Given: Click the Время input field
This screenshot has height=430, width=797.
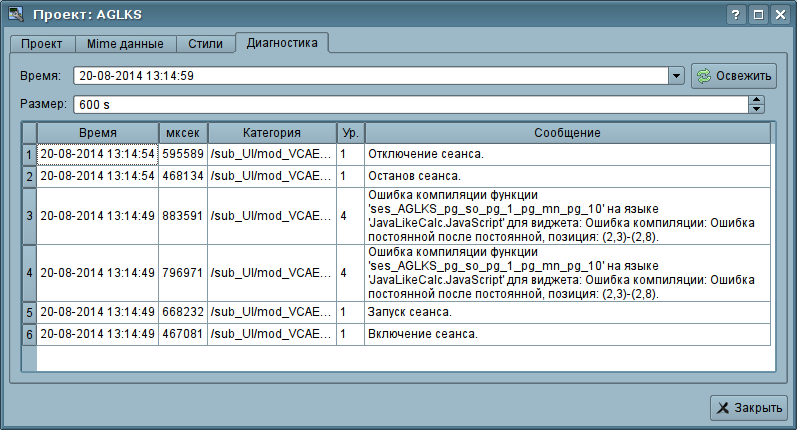Looking at the screenshot, I should tap(370, 76).
